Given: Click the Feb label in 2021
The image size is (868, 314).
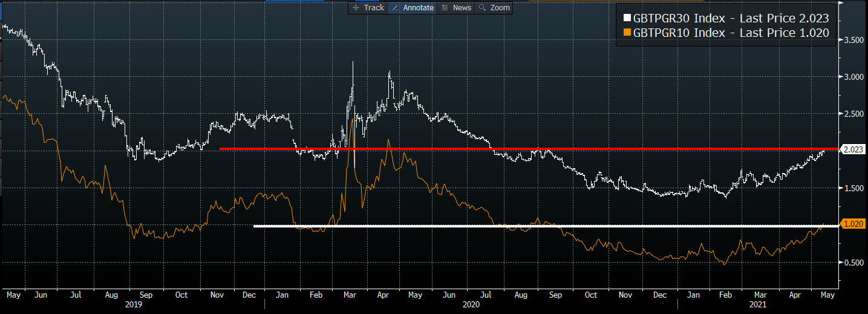Looking at the screenshot, I should (726, 295).
